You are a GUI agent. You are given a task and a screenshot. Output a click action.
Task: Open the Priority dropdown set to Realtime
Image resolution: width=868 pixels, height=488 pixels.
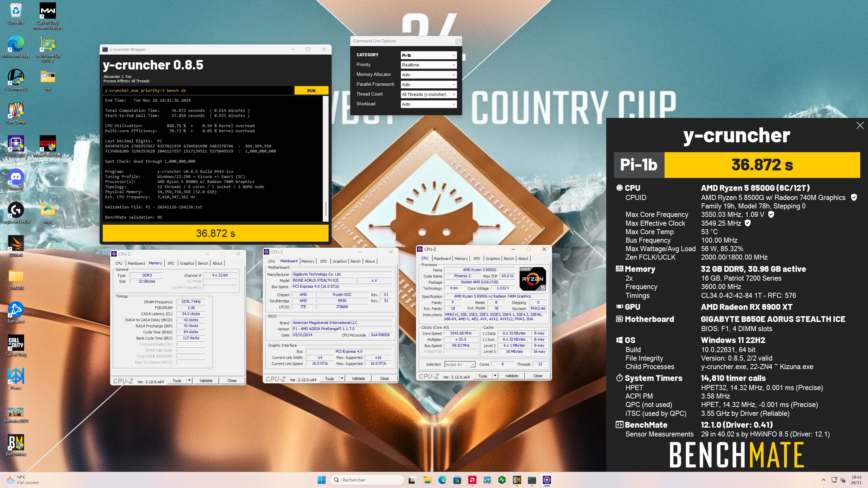tap(429, 65)
